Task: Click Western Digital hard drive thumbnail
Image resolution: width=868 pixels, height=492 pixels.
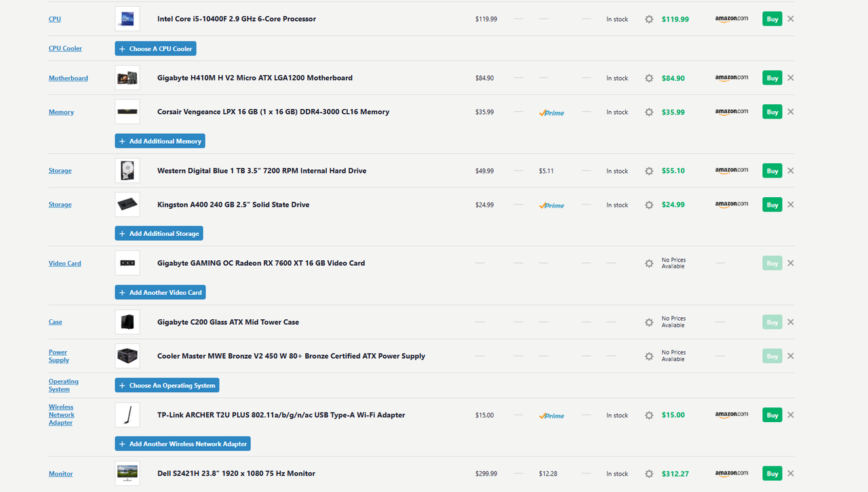Action: (127, 171)
